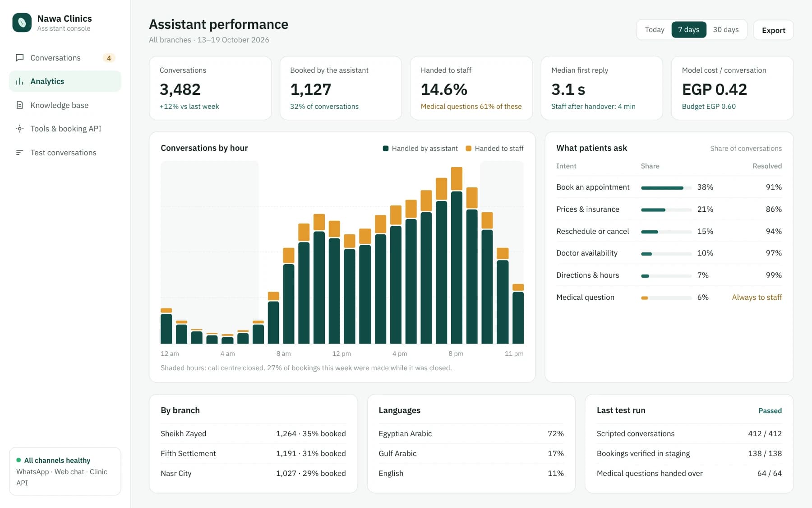This screenshot has width=812, height=508.
Task: Click the Analytics bar chart icon
Action: pyautogui.click(x=19, y=81)
